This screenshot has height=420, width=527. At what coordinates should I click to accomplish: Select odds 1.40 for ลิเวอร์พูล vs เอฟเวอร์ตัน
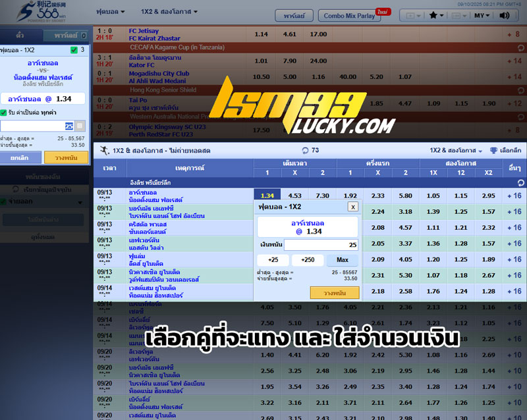[x=267, y=355]
